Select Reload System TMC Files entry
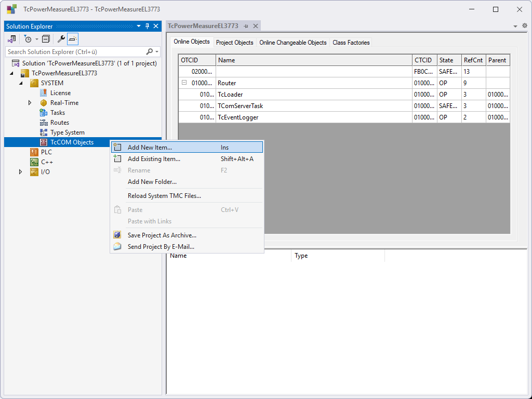 (x=187, y=196)
